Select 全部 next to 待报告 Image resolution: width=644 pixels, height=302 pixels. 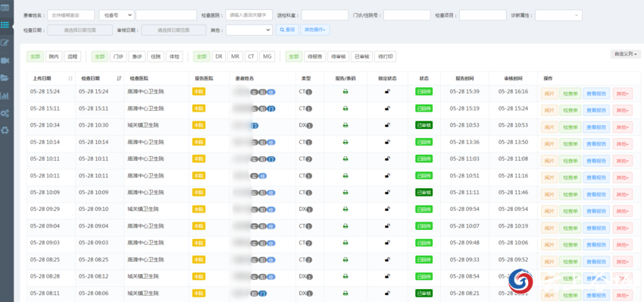tap(294, 57)
